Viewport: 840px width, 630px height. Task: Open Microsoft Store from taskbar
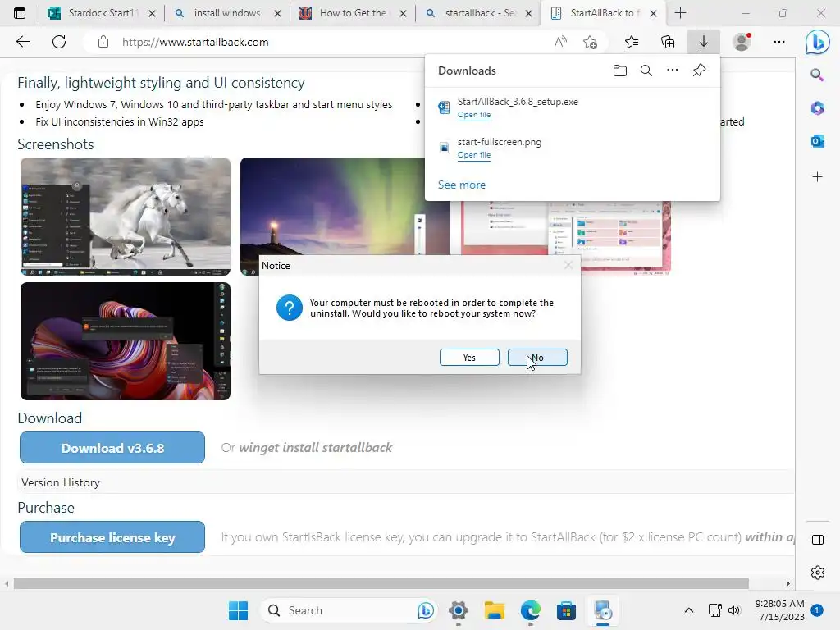click(x=566, y=610)
